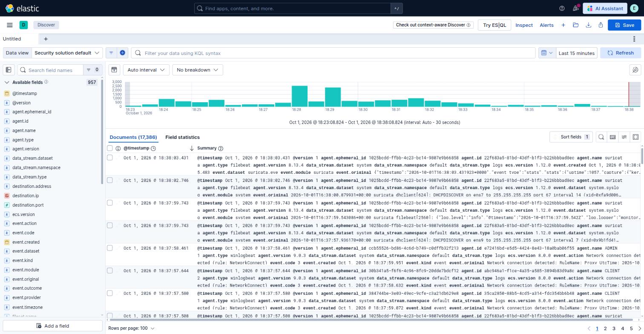Click the new session plus icon
The height and width of the screenshot is (334, 644).
pos(563,25)
